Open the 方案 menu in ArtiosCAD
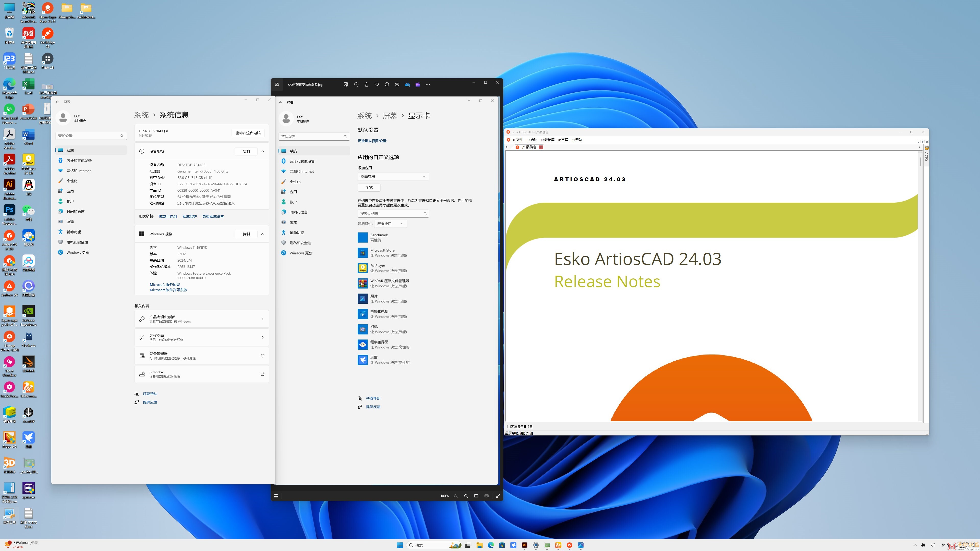Image resolution: width=980 pixels, height=551 pixels. click(x=563, y=140)
